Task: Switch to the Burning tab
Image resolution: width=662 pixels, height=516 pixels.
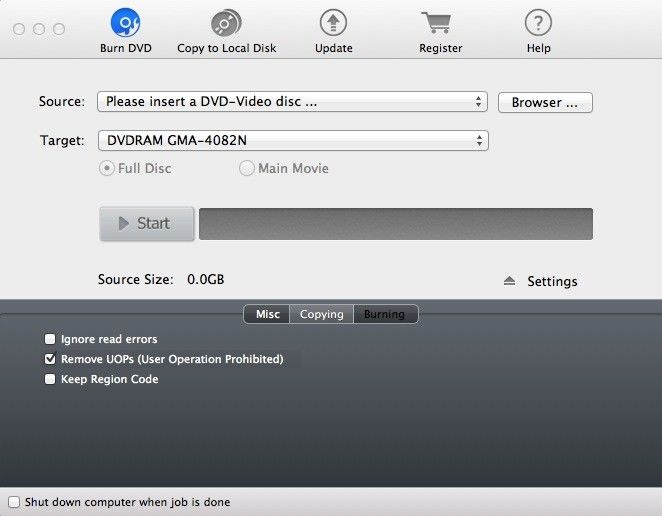Action: (x=385, y=314)
